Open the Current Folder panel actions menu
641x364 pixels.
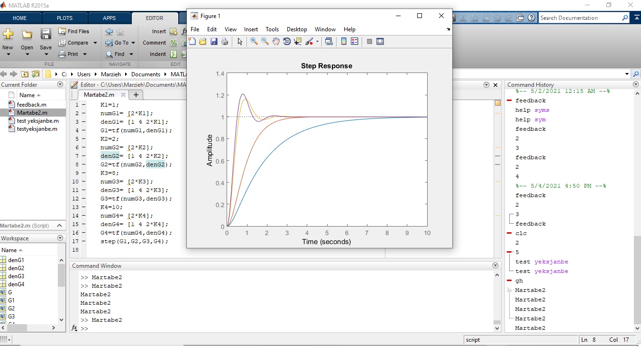click(60, 84)
